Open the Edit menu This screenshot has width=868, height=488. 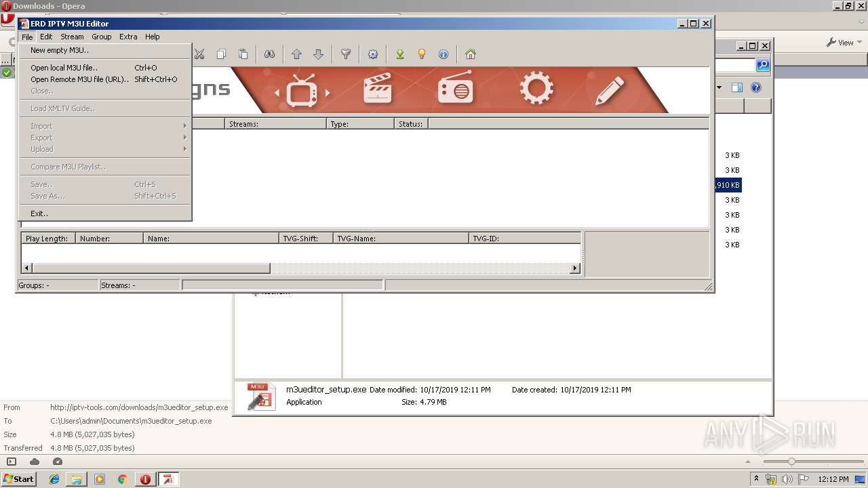[x=46, y=37]
